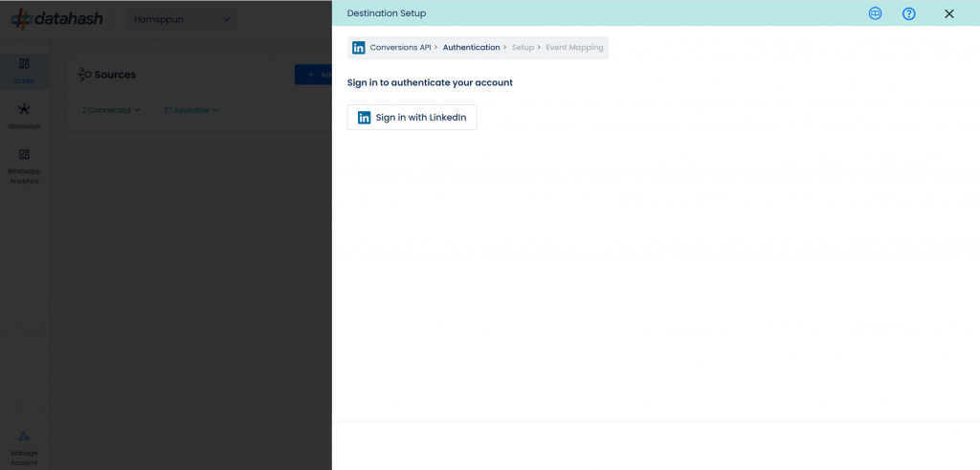Expand the 2 Connected dropdown

(x=111, y=110)
